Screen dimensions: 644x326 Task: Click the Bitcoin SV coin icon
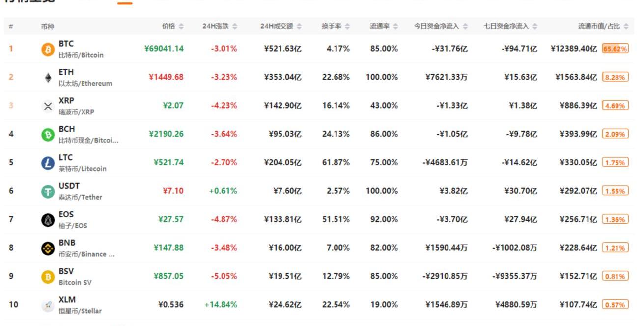pos(48,277)
